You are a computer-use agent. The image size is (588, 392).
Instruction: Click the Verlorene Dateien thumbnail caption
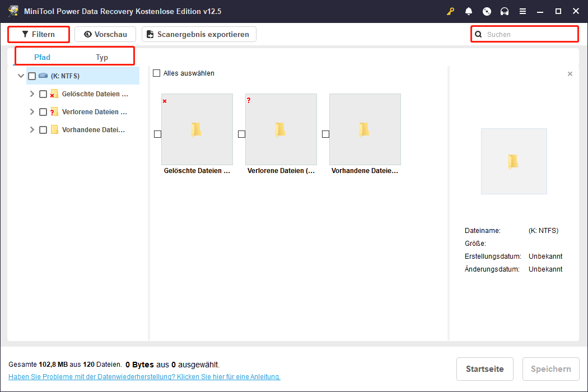(x=281, y=171)
